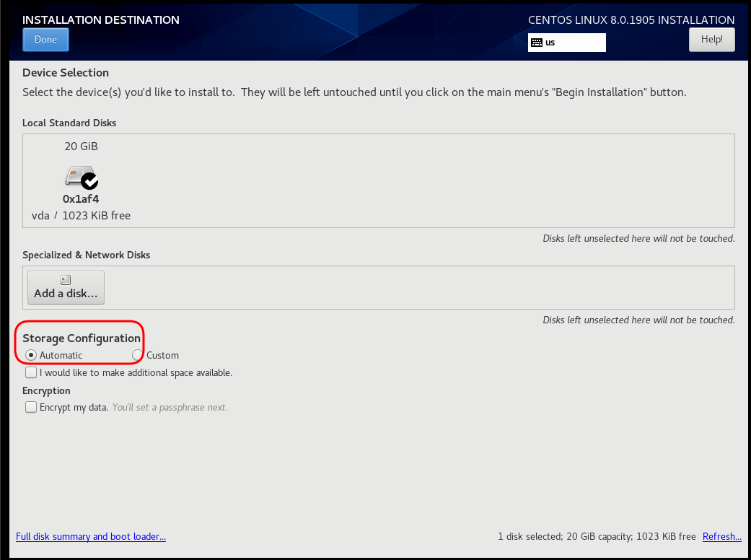751x560 pixels.
Task: Enable Encrypt my data
Action: click(30, 406)
